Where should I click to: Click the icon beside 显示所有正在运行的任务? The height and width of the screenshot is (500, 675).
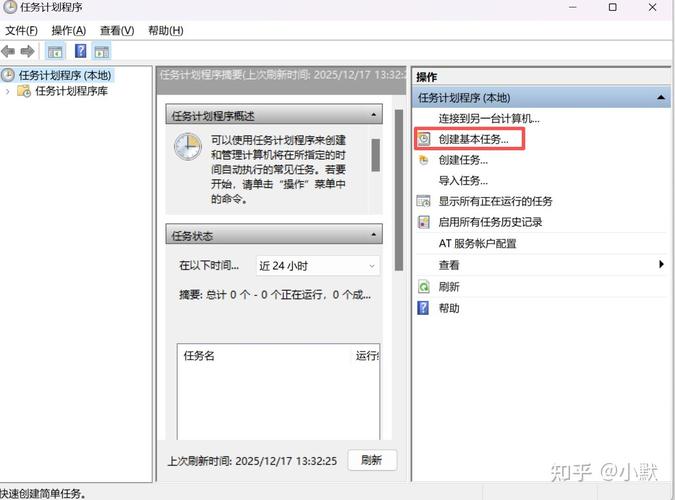pyautogui.click(x=424, y=201)
